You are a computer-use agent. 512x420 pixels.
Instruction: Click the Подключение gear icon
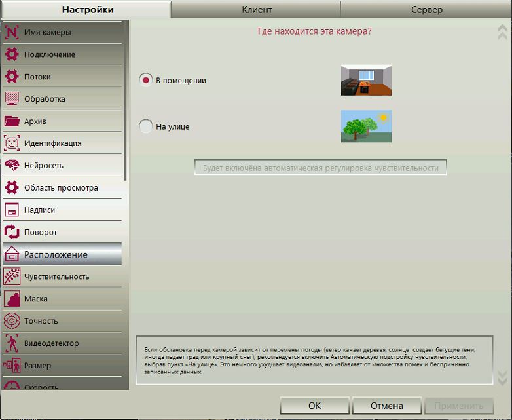(x=12, y=54)
